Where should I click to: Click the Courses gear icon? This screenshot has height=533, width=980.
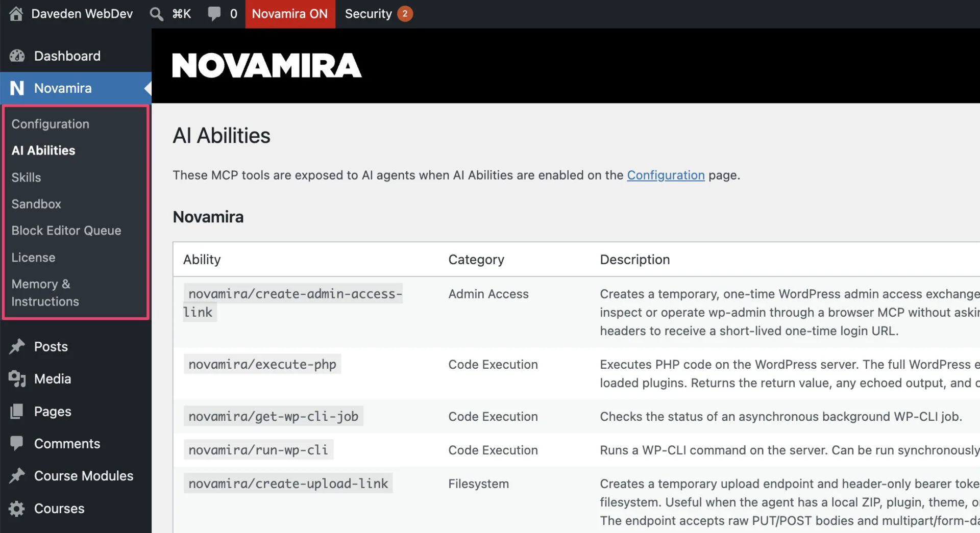[x=17, y=509]
